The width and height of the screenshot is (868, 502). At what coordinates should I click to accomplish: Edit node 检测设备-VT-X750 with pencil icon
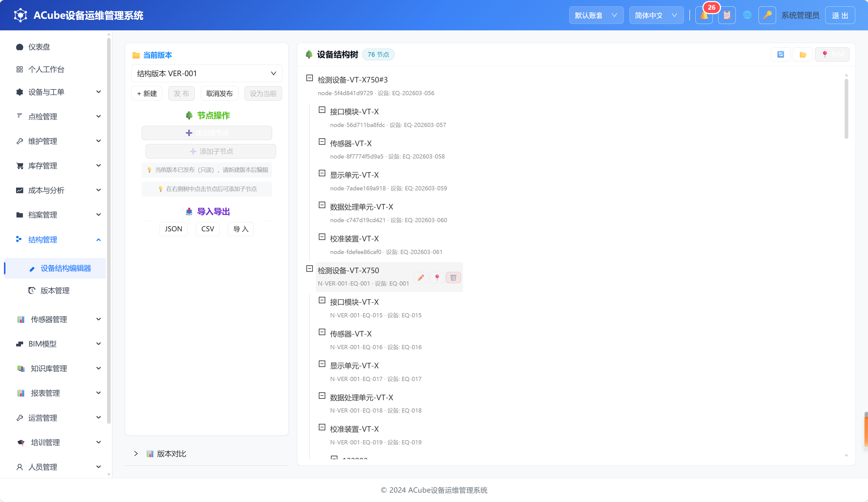[x=421, y=277]
